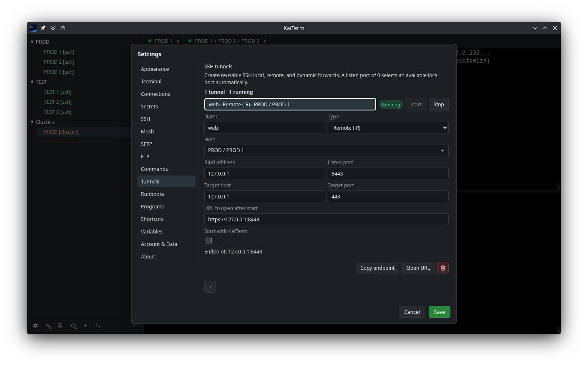Click the Open URL button

418,268
